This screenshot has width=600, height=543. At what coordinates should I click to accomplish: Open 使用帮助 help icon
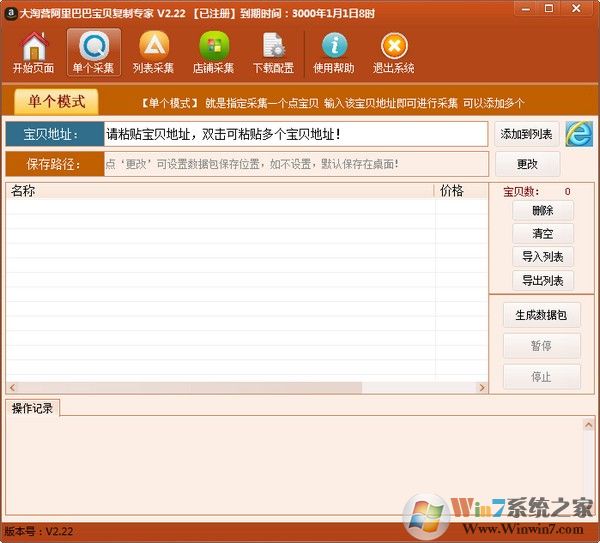click(x=334, y=53)
